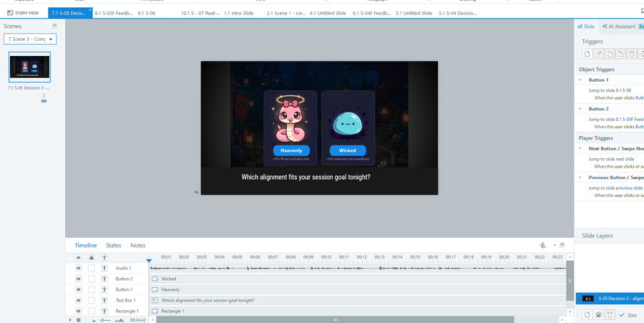Hide the Audio 1 timeline object
Image resolution: width=644 pixels, height=323 pixels.
pos(79,268)
